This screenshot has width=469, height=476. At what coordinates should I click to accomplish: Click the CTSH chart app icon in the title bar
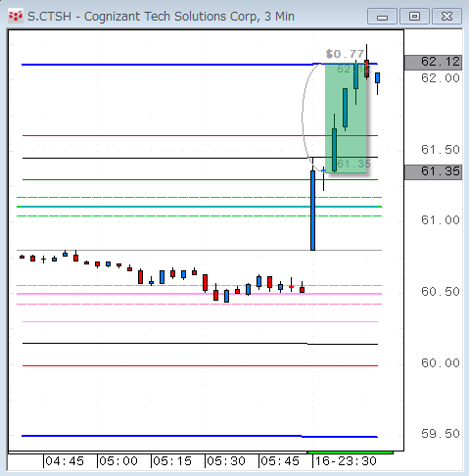[16, 16]
